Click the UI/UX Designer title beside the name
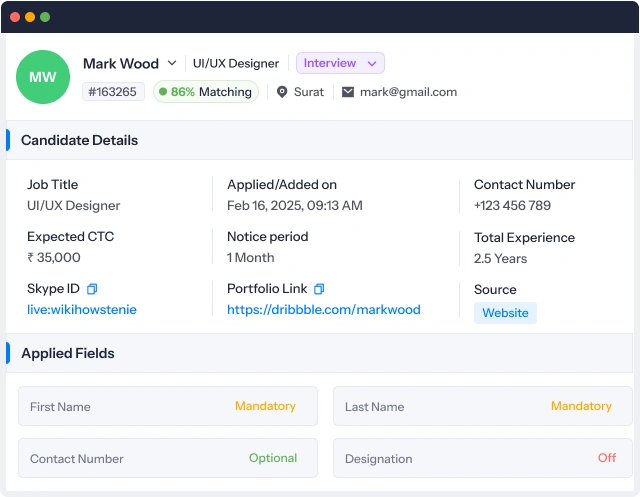 pos(236,63)
